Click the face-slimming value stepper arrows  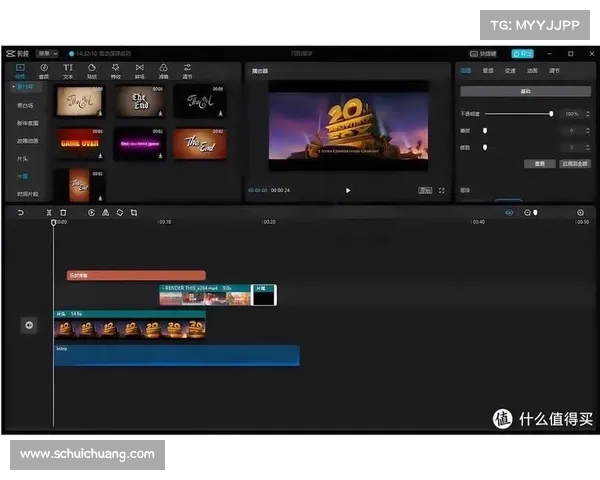point(587,147)
